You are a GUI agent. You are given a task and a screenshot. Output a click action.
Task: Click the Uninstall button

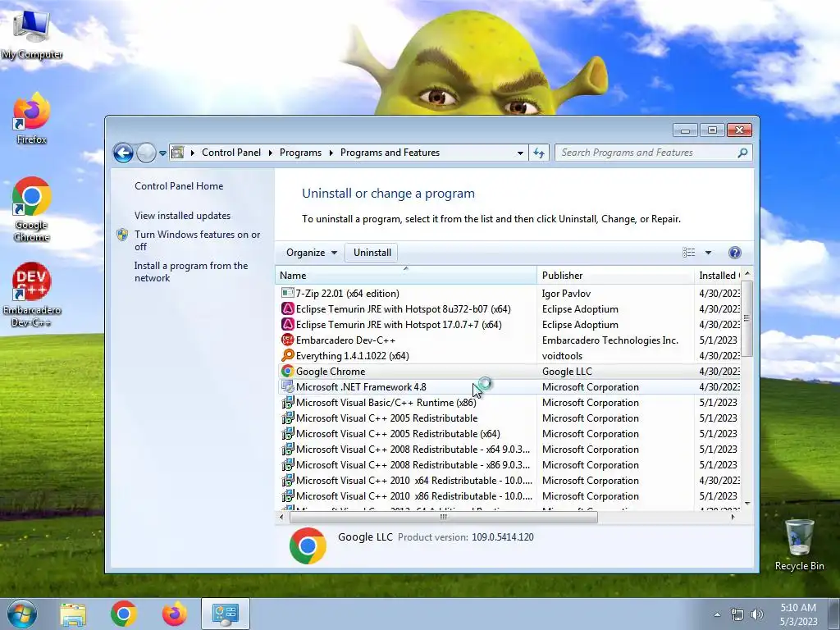point(372,253)
